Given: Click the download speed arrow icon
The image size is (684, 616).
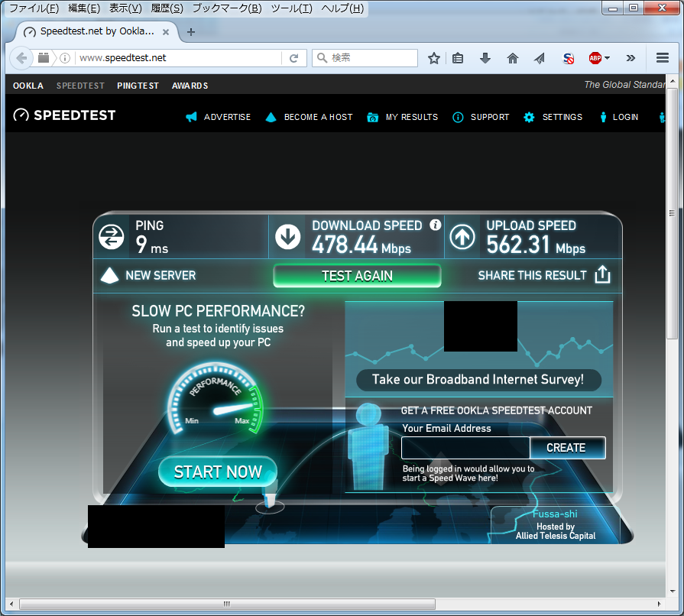Looking at the screenshot, I should 288,237.
